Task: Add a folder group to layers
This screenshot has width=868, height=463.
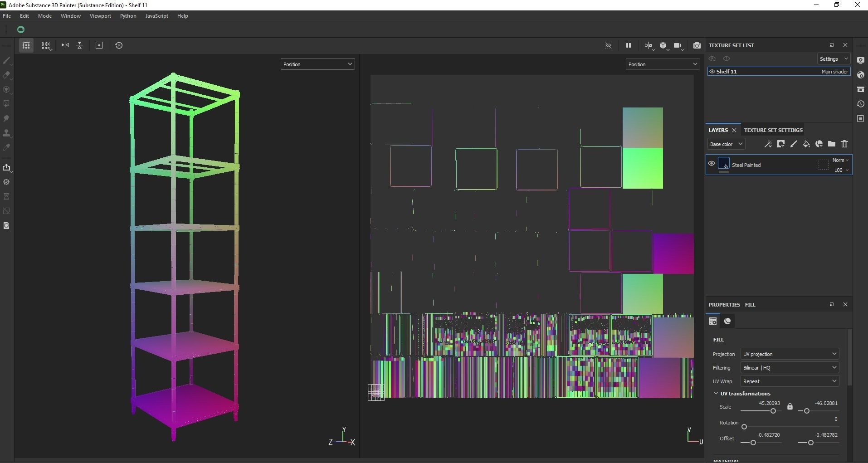Action: (x=832, y=144)
